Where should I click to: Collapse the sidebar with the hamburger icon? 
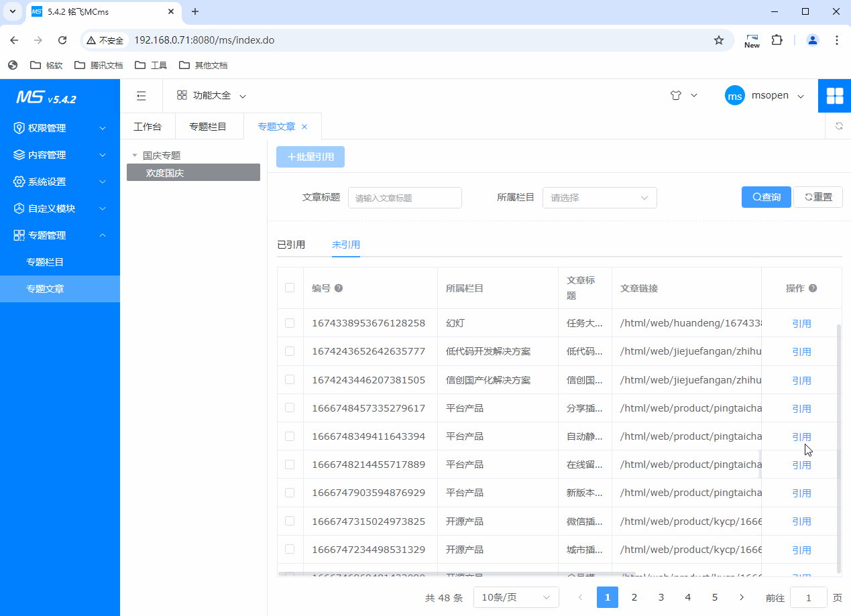coord(141,96)
